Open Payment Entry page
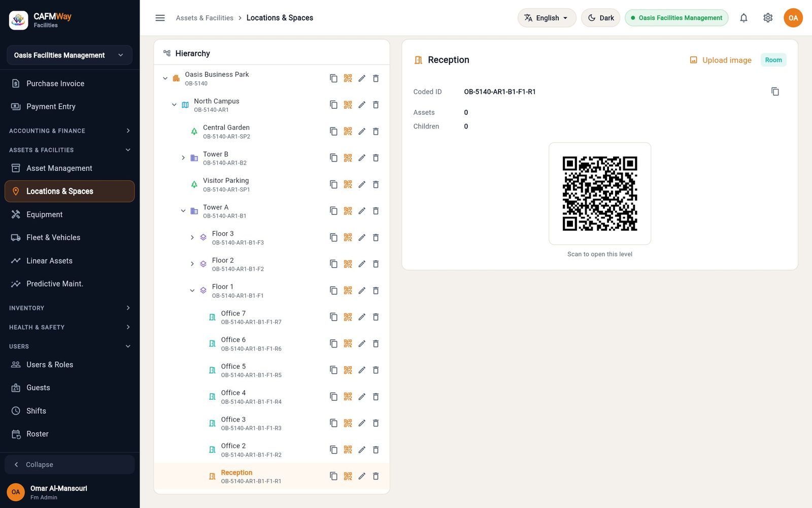 [x=70, y=106]
